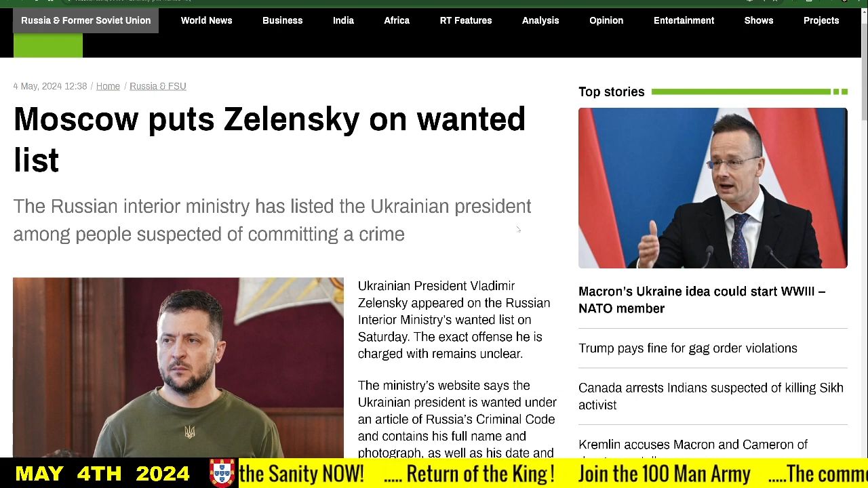Select the Russia & Former Soviet Union tab
Screen dimensions: 868x488
click(x=85, y=20)
